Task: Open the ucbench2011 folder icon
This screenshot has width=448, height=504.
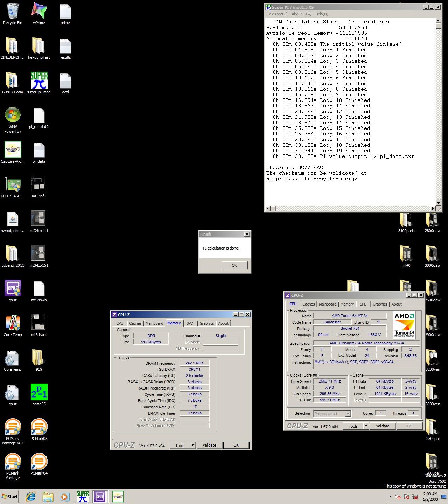Action: (13, 256)
